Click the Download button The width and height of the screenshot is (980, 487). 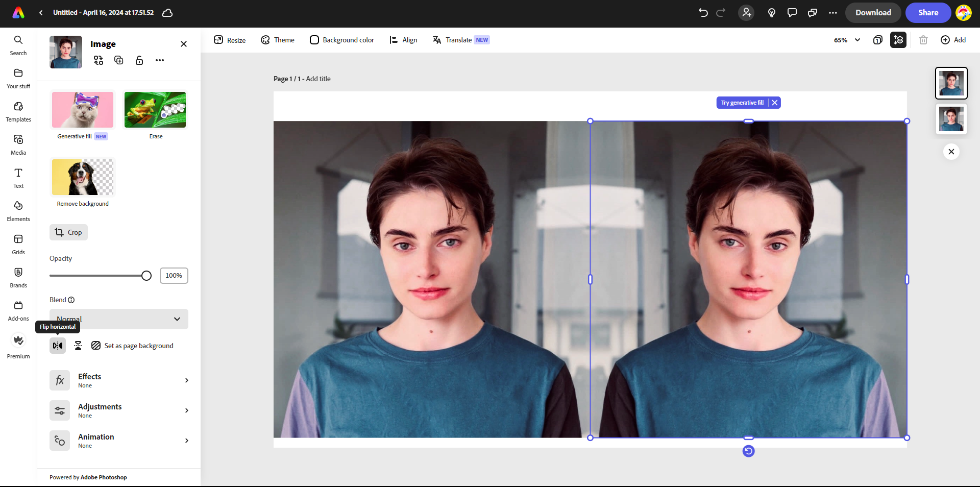coord(873,13)
